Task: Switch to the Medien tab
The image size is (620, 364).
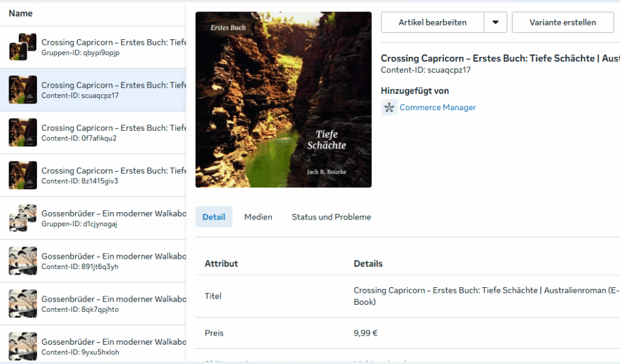Action: tap(258, 216)
